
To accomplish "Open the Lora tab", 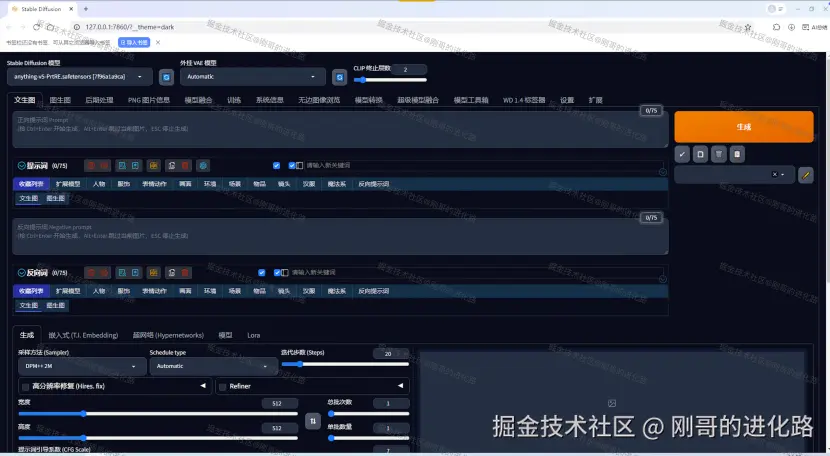I will click(254, 335).
